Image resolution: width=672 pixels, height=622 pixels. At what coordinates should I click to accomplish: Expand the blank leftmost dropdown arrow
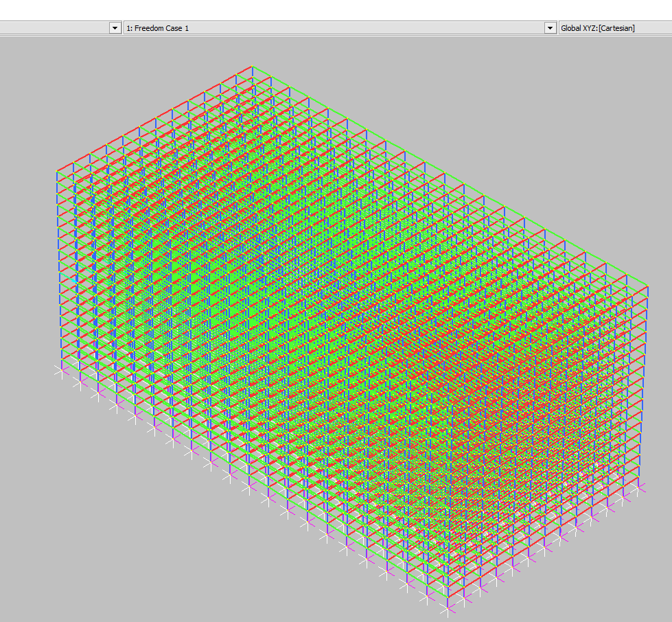pyautogui.click(x=115, y=28)
